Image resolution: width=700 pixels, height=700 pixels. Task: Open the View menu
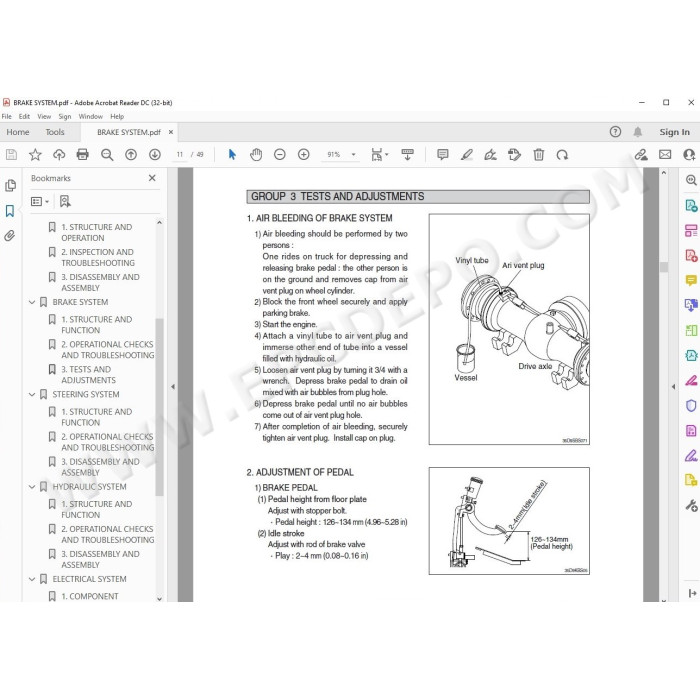click(x=44, y=117)
